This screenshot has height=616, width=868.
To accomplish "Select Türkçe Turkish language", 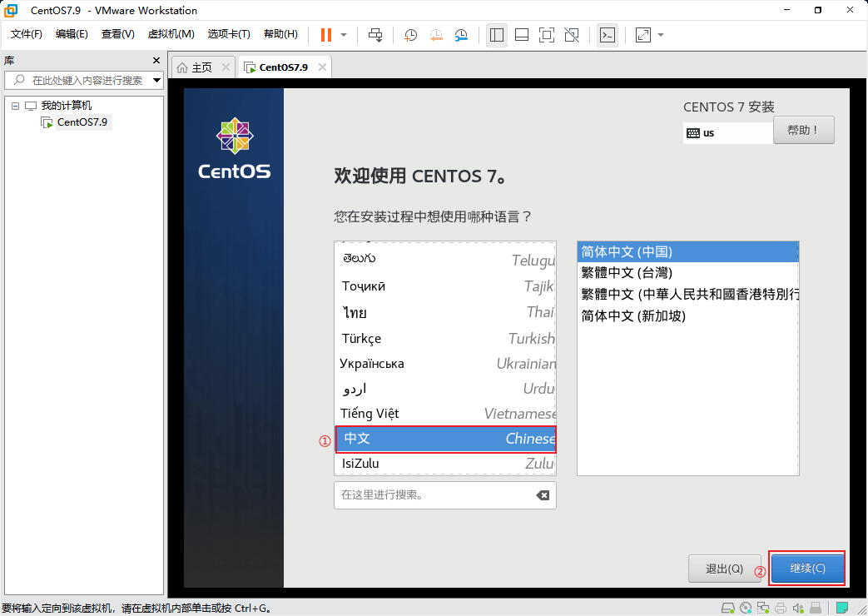I will 445,338.
